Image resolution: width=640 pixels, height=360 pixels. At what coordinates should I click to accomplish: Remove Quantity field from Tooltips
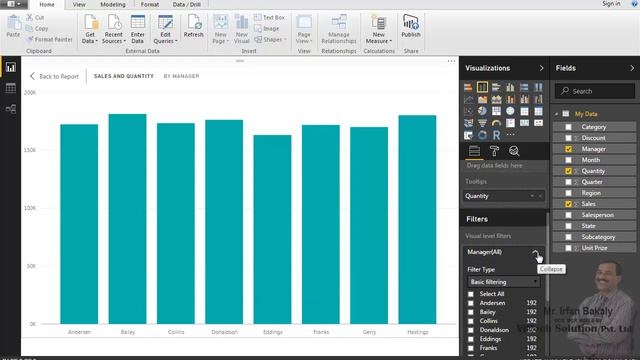pos(540,196)
